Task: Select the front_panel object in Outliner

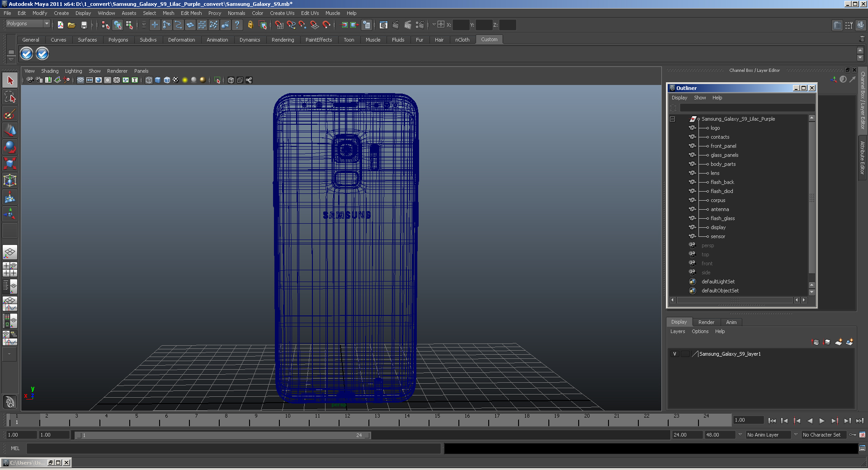Action: point(723,146)
